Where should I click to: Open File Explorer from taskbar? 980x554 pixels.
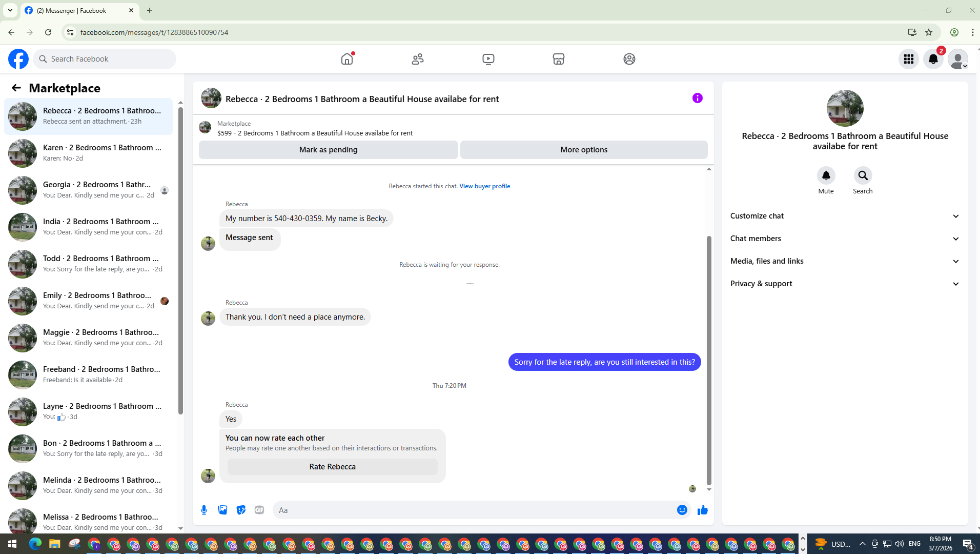(x=55, y=544)
